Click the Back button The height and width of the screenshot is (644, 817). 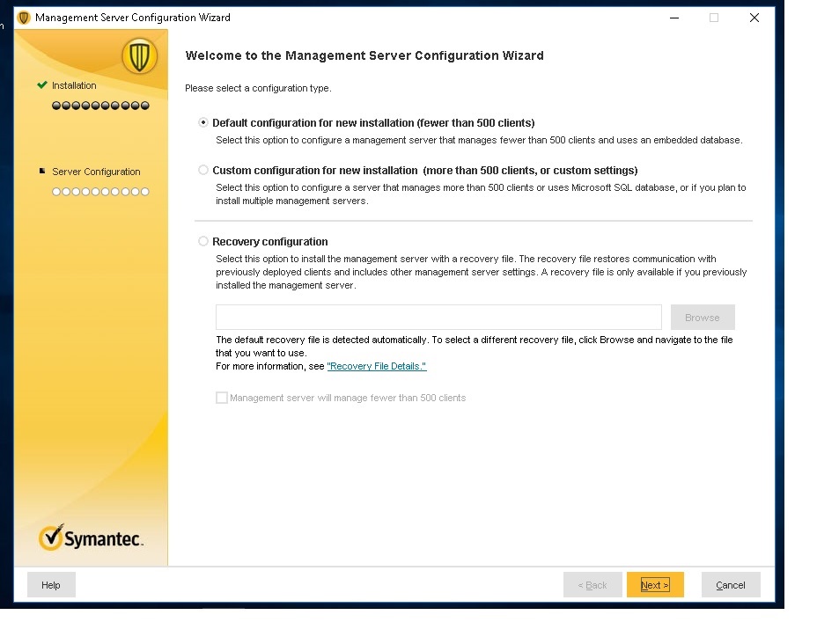click(593, 585)
